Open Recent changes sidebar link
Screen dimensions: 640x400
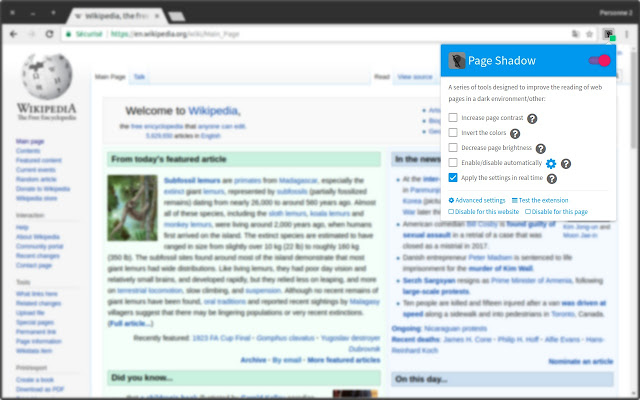coord(38,256)
